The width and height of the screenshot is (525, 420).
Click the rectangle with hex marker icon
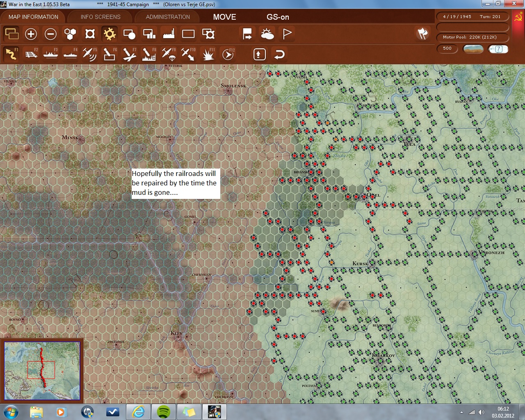[208, 34]
